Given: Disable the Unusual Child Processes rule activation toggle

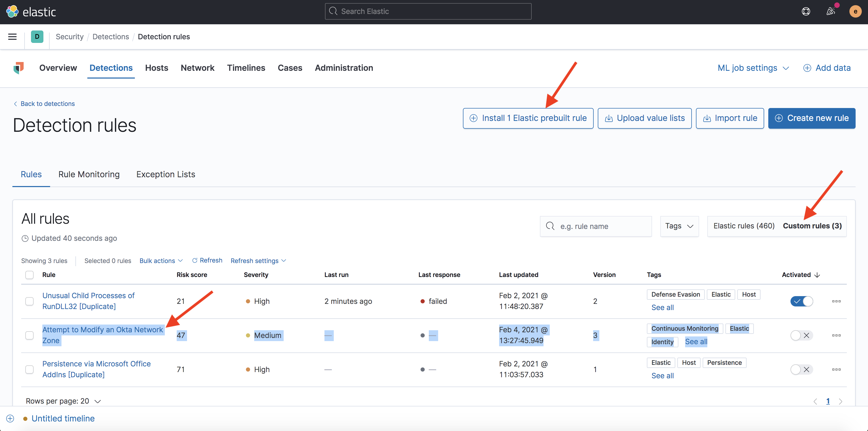Looking at the screenshot, I should (801, 301).
